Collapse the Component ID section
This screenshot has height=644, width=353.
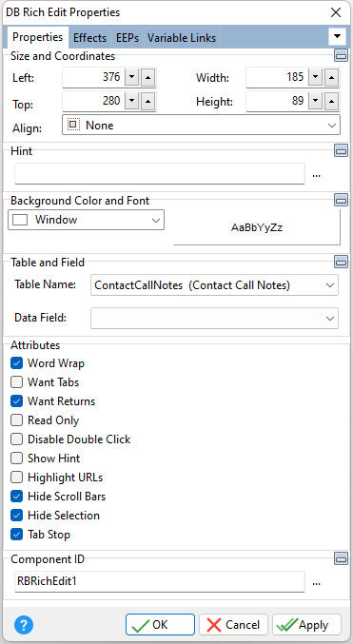[x=341, y=558]
